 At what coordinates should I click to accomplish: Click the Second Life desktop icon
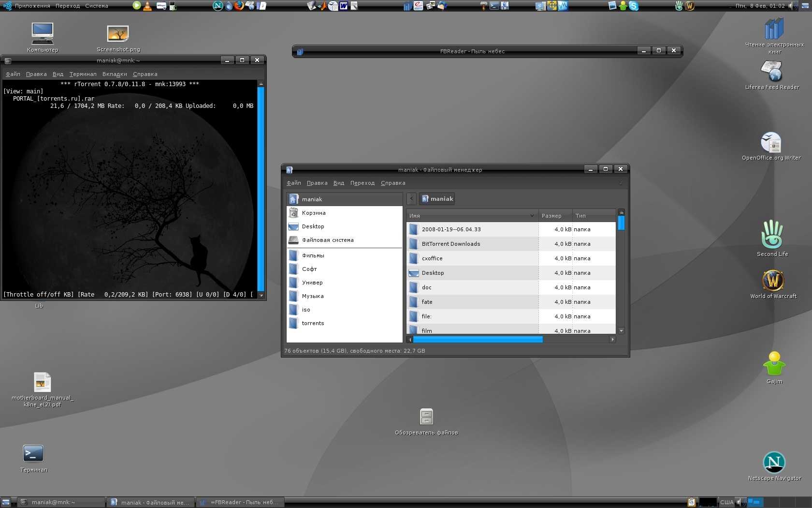tap(772, 235)
